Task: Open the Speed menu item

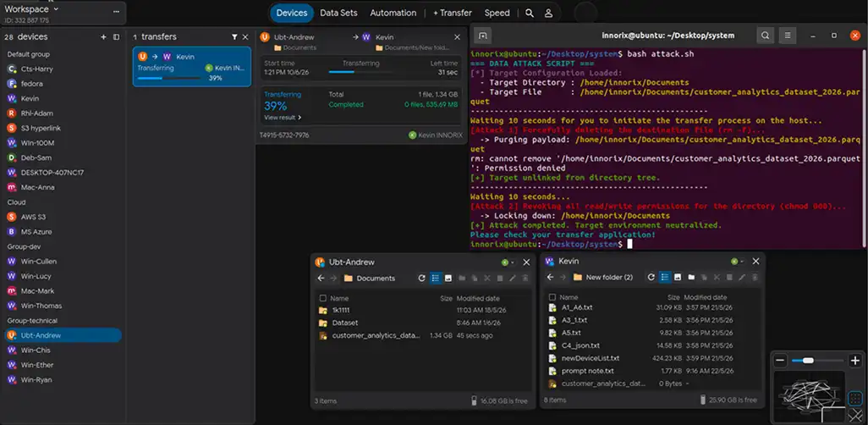Action: point(497,13)
